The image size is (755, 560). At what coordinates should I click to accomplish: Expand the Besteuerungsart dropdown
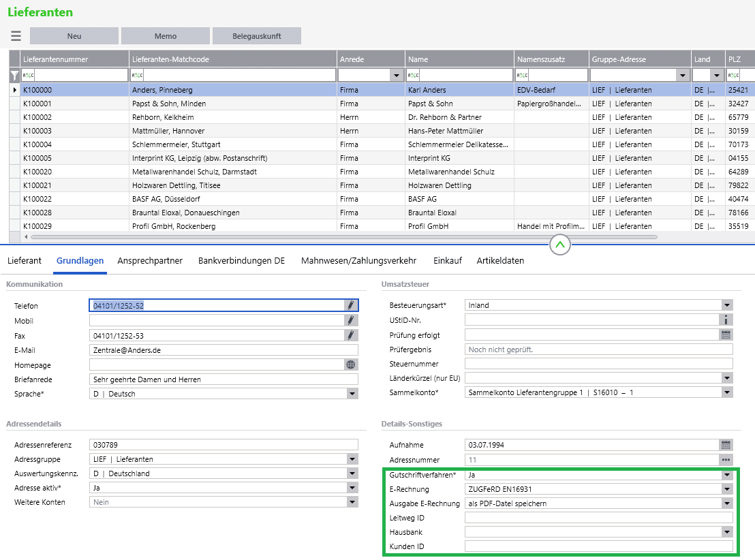(x=727, y=305)
